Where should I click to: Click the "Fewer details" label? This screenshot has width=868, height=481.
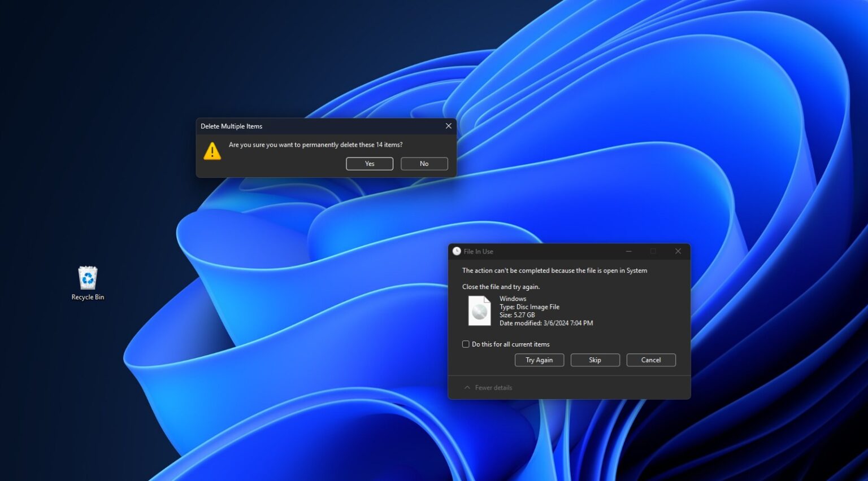(493, 387)
